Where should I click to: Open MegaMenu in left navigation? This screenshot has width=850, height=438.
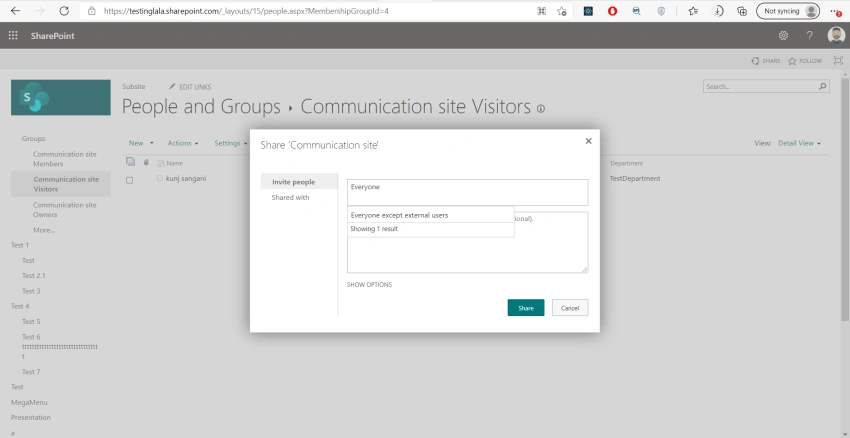coord(29,403)
